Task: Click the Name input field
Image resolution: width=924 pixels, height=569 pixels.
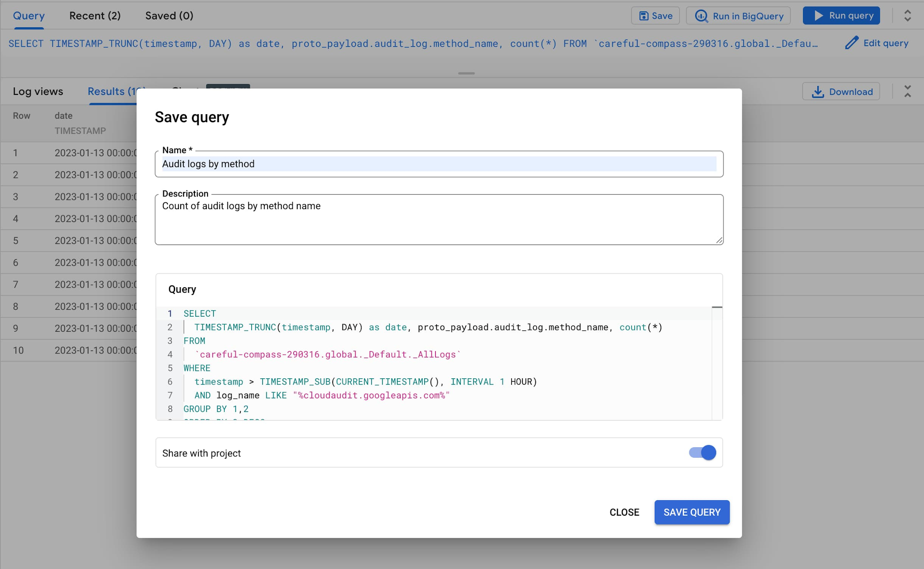Action: (439, 164)
